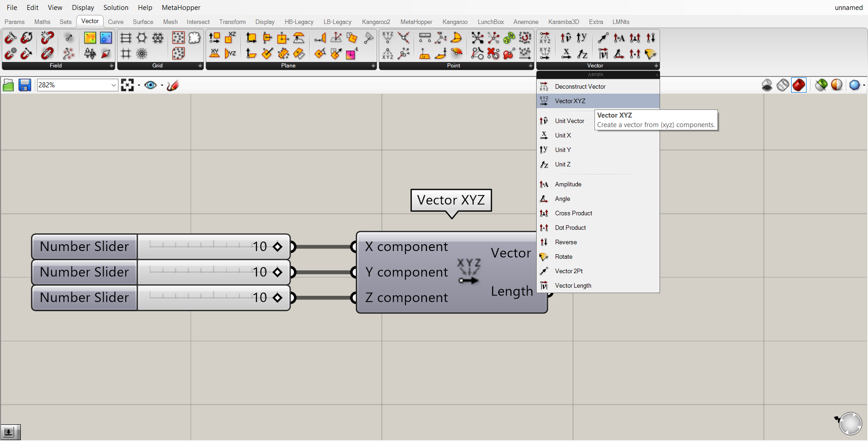Enable wireframe preview mode
The width and height of the screenshot is (868, 441).
(x=783, y=85)
